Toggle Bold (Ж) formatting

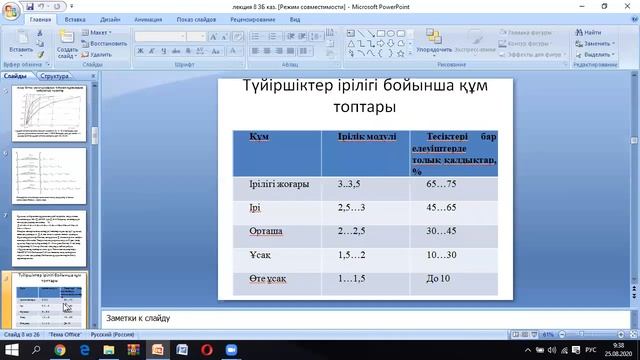tap(140, 51)
